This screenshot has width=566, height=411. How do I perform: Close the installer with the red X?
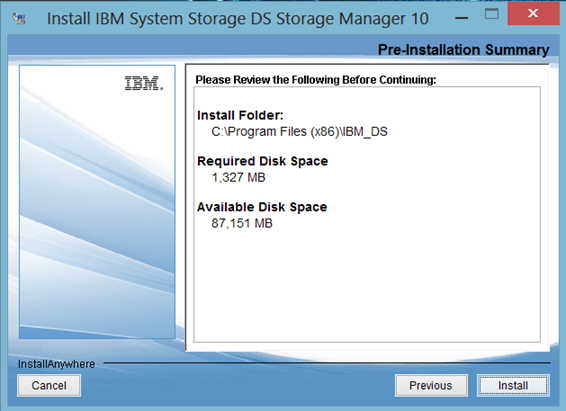click(533, 13)
